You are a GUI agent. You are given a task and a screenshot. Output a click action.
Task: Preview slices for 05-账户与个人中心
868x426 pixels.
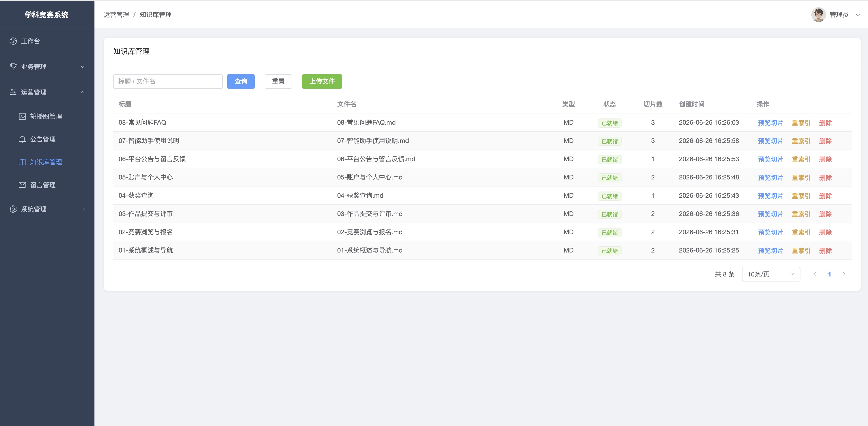[771, 178]
